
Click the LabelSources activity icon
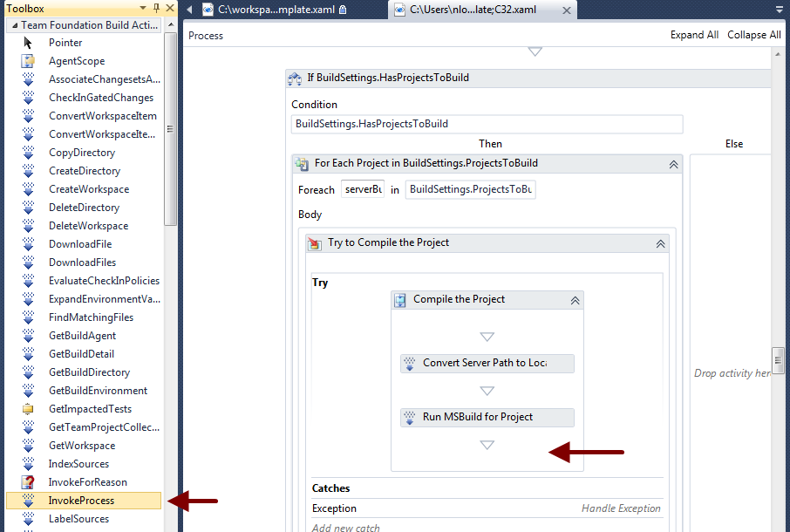tap(28, 519)
